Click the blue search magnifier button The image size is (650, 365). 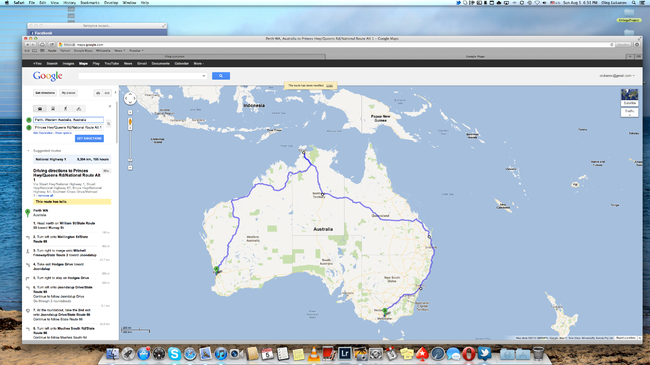(221, 76)
